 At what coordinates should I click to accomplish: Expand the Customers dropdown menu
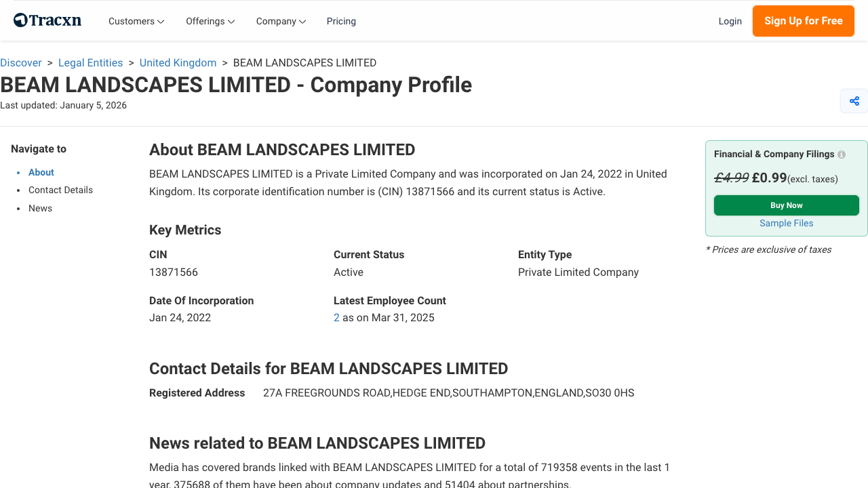pyautogui.click(x=136, y=21)
